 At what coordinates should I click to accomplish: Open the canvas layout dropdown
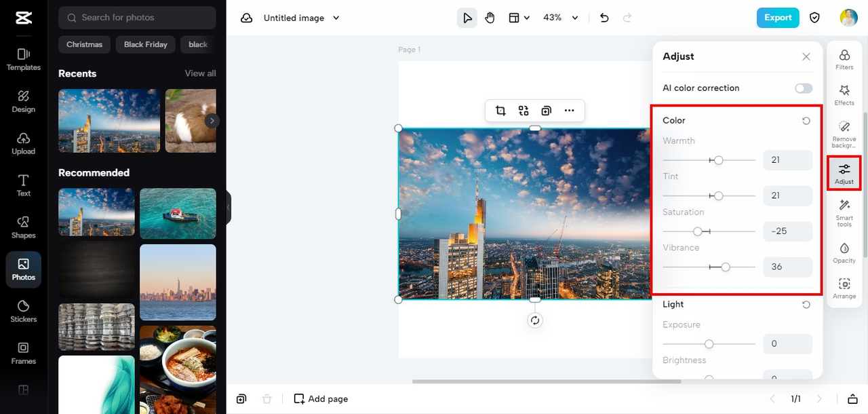519,18
